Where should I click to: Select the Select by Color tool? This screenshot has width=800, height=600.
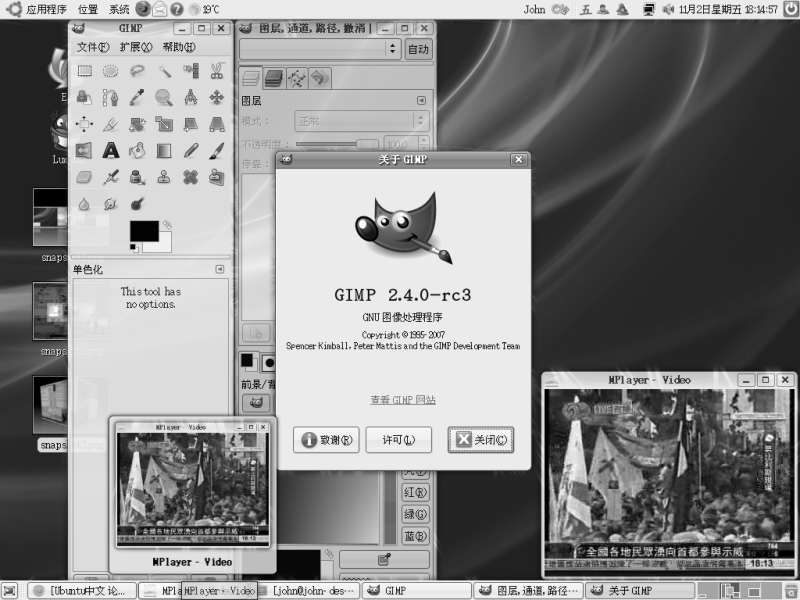pos(190,70)
